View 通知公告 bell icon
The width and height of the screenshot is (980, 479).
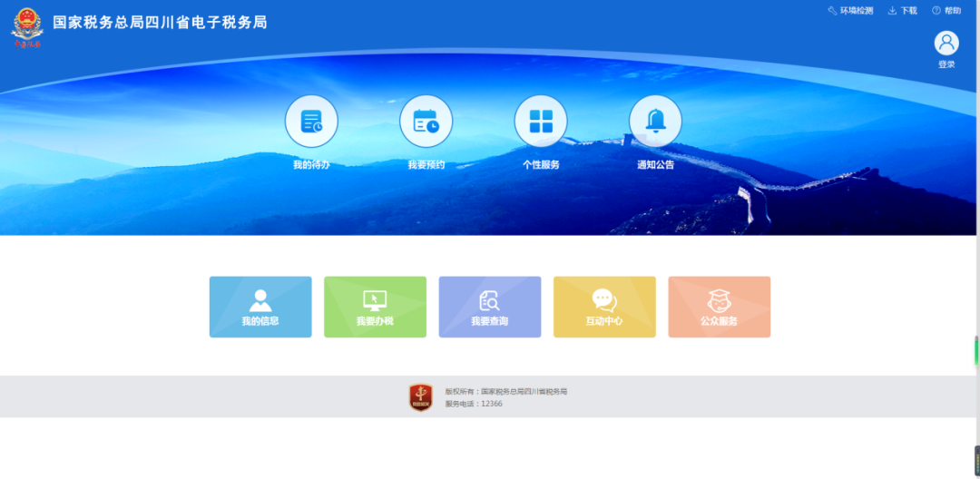[x=655, y=122]
